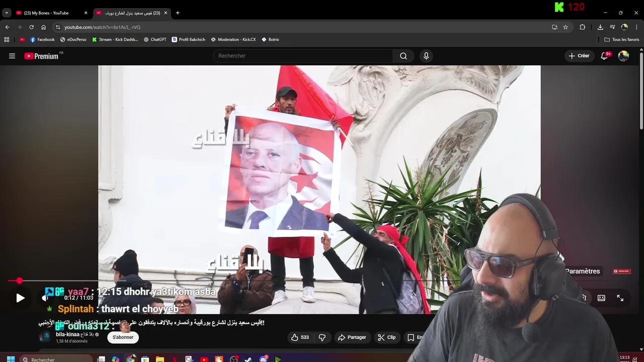Open the bila-kinaa channel avatar

coord(46,337)
